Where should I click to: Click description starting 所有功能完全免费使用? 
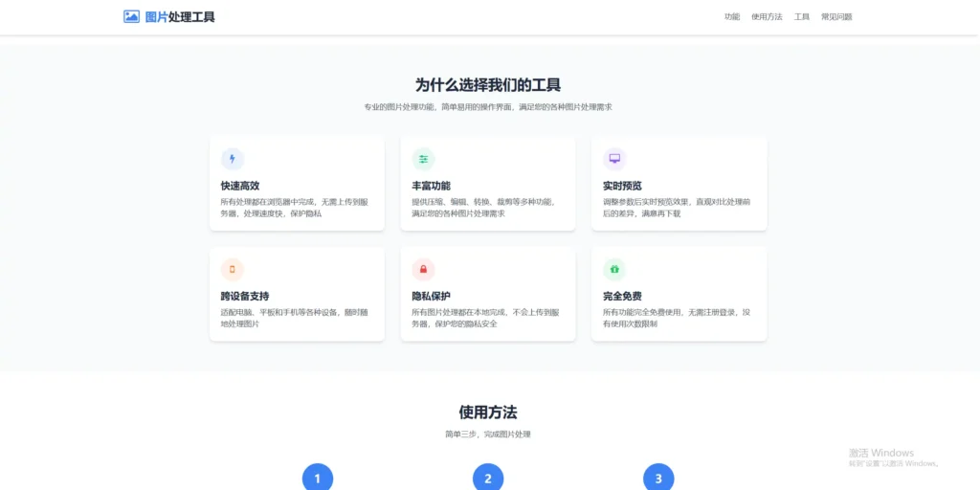tap(677, 318)
